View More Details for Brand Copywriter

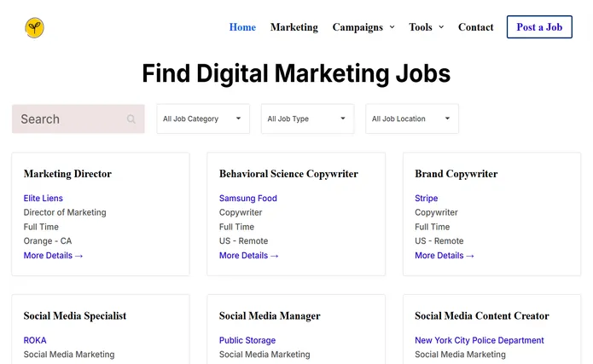[445, 256]
